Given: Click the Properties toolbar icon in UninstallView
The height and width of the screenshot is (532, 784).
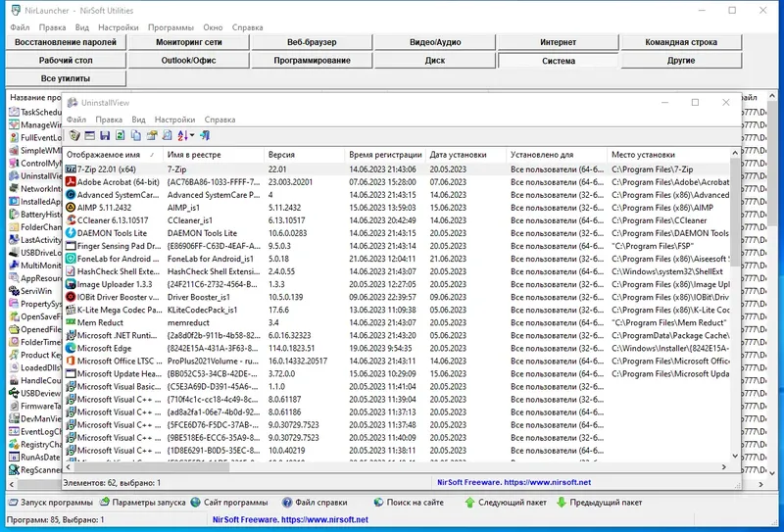Looking at the screenshot, I should point(152,135).
